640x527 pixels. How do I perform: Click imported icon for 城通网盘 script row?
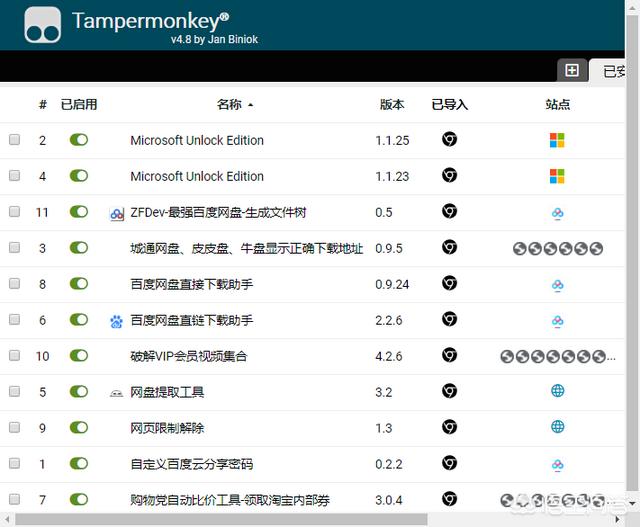(x=449, y=247)
